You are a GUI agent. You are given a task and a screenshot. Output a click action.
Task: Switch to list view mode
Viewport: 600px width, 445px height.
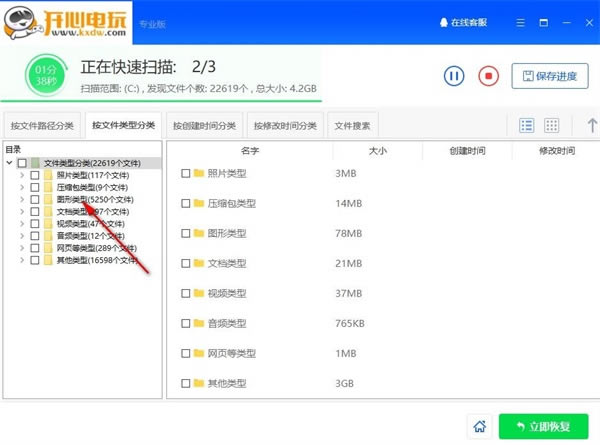(x=527, y=125)
